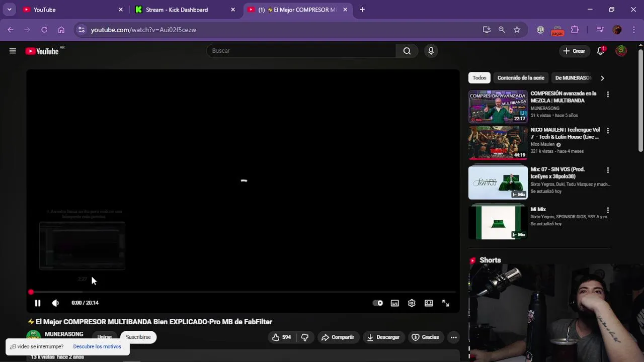
Task: Click the Shorts section heading
Action: point(490,260)
